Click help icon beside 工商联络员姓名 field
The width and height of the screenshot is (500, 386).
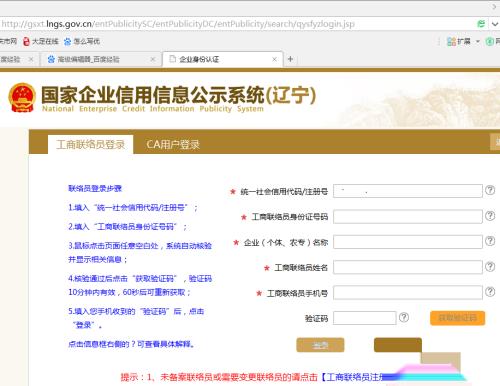coord(490,266)
